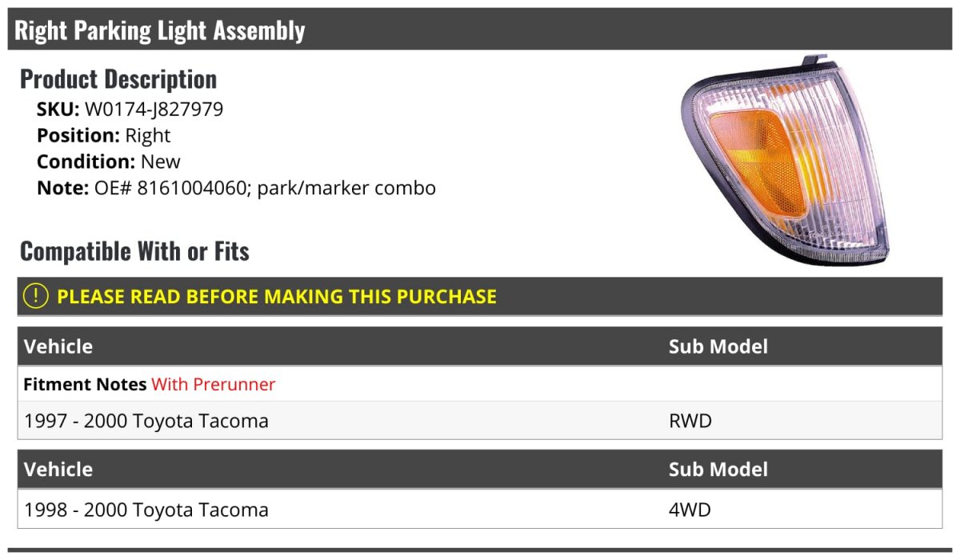The width and height of the screenshot is (960, 560).
Task: Click the red With Prerunner fitment note
Action: pos(214,384)
